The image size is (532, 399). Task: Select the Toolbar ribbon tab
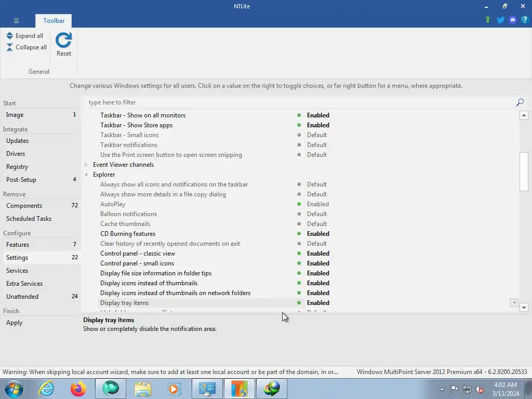coord(54,21)
